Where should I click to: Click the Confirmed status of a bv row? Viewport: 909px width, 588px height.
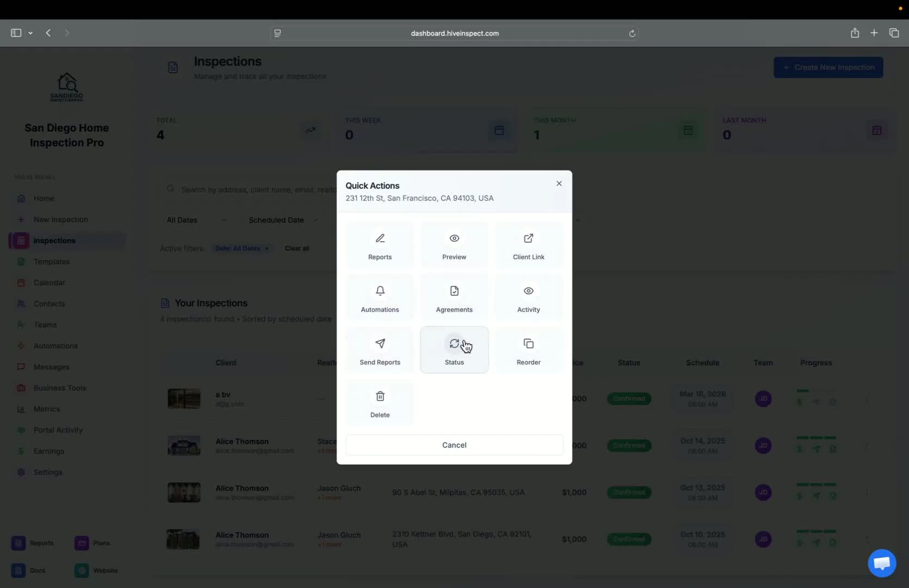[629, 399]
